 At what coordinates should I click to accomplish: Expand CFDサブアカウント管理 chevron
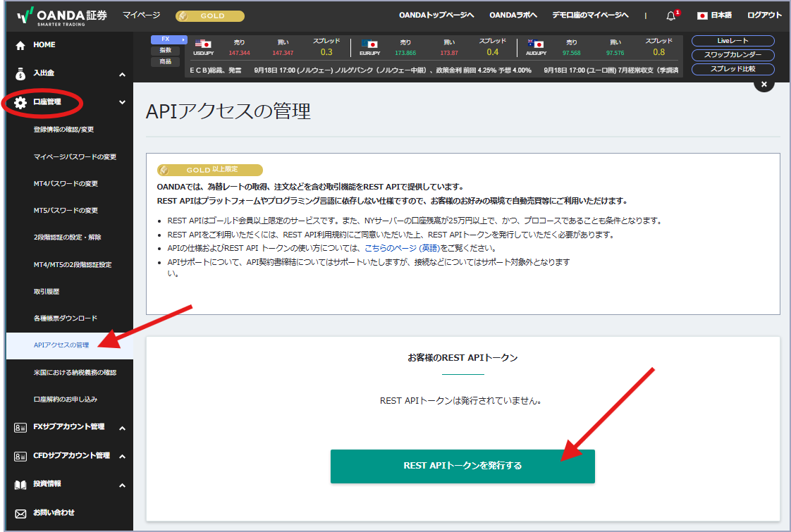pyautogui.click(x=122, y=457)
